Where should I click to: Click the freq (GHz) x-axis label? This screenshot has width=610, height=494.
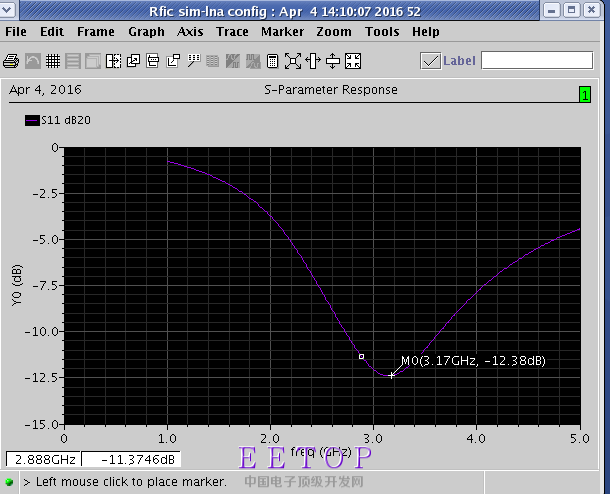pyautogui.click(x=321, y=452)
